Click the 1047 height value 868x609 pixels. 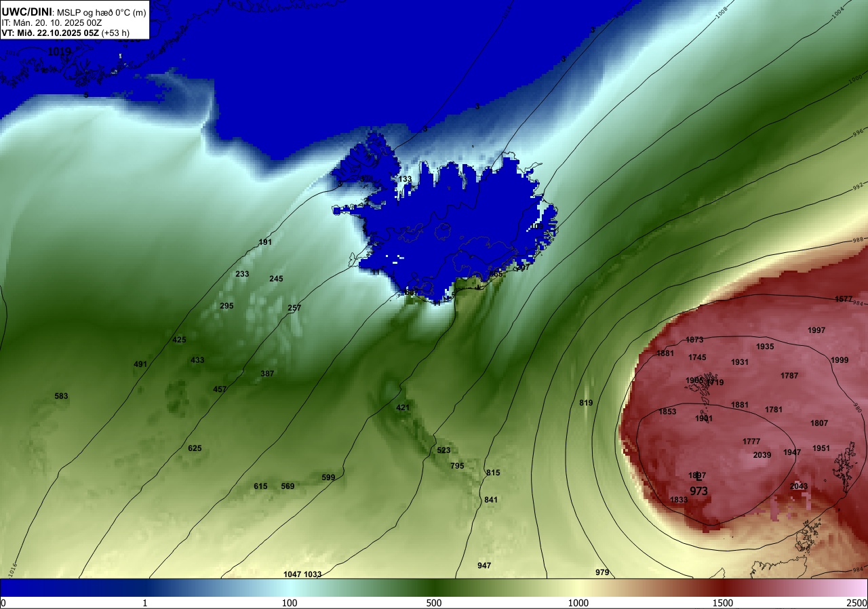[x=292, y=574]
